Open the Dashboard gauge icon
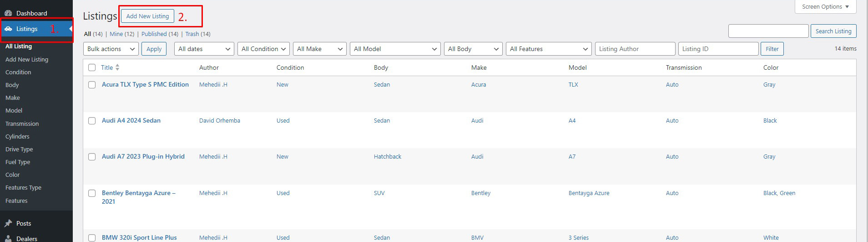Image resolution: width=868 pixels, height=242 pixels. (x=8, y=13)
